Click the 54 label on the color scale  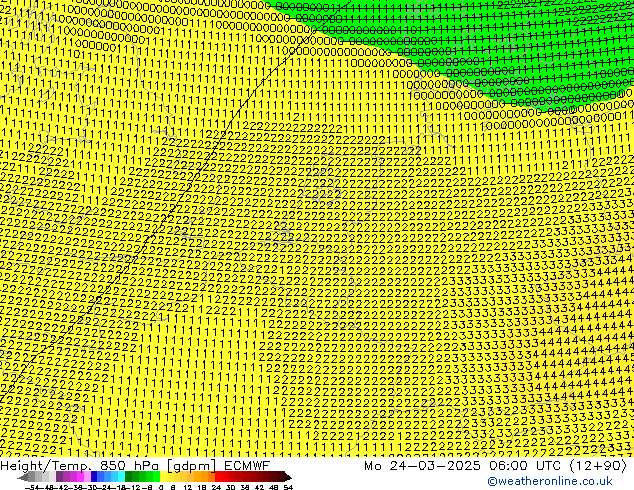[288, 487]
